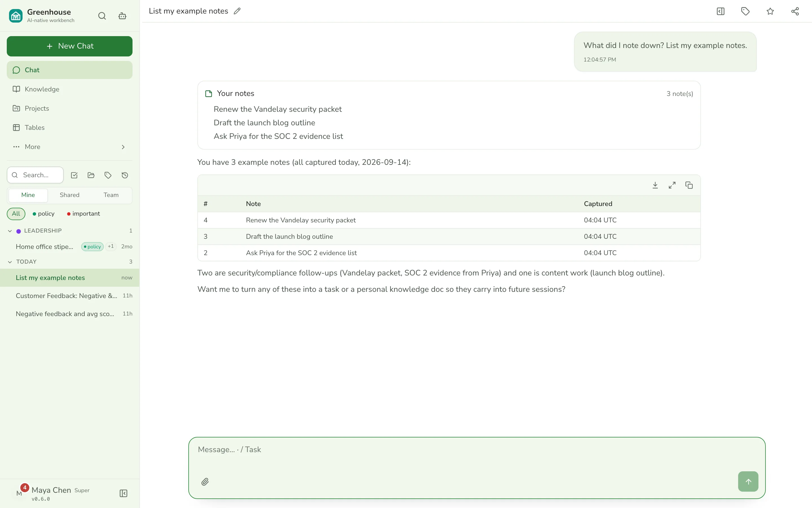
Task: Click the Greenhouse logo icon
Action: point(16,16)
